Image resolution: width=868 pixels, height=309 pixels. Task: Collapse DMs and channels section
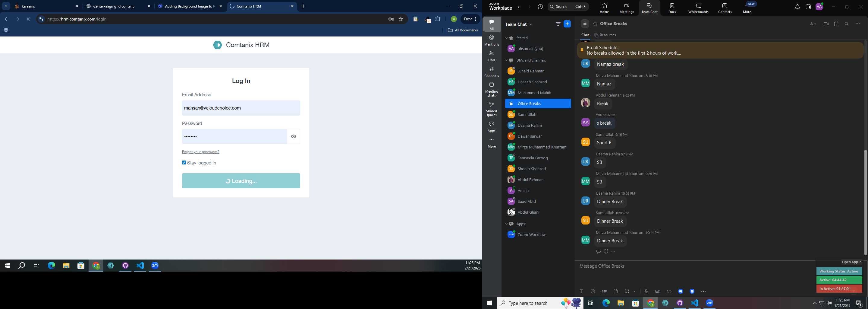pyautogui.click(x=506, y=60)
